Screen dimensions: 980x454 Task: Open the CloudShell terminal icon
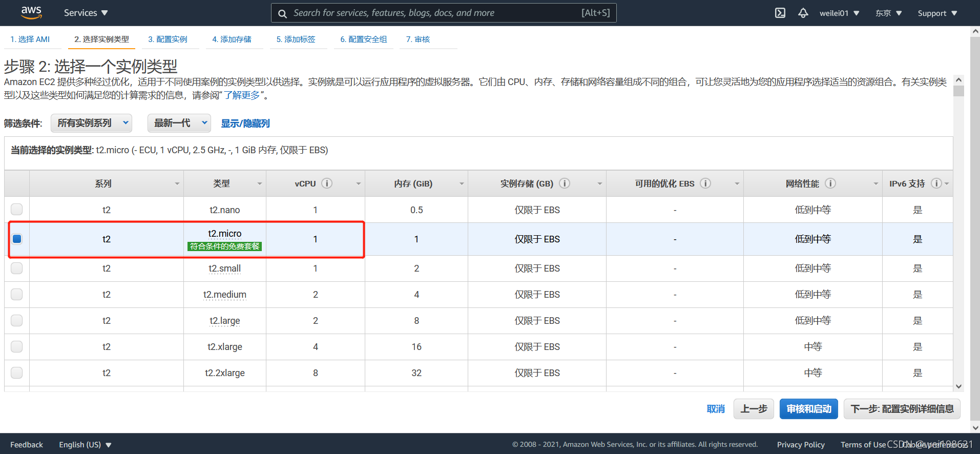tap(780, 13)
